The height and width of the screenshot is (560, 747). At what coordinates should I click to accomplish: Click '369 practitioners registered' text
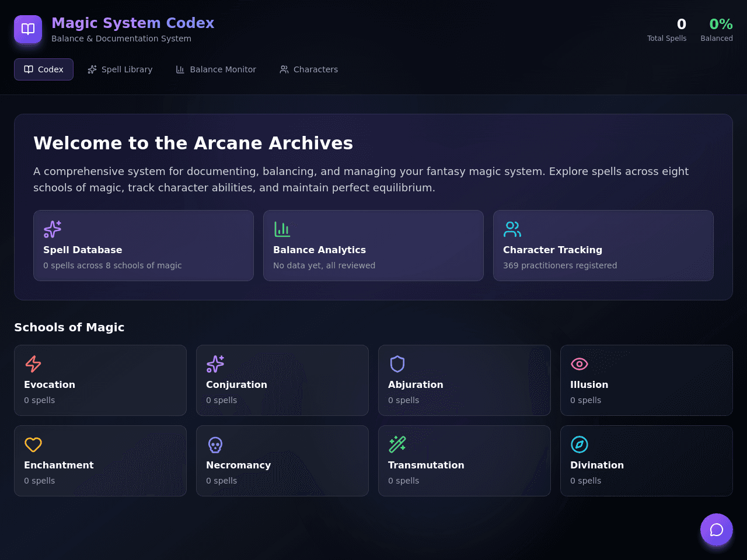coord(560,265)
